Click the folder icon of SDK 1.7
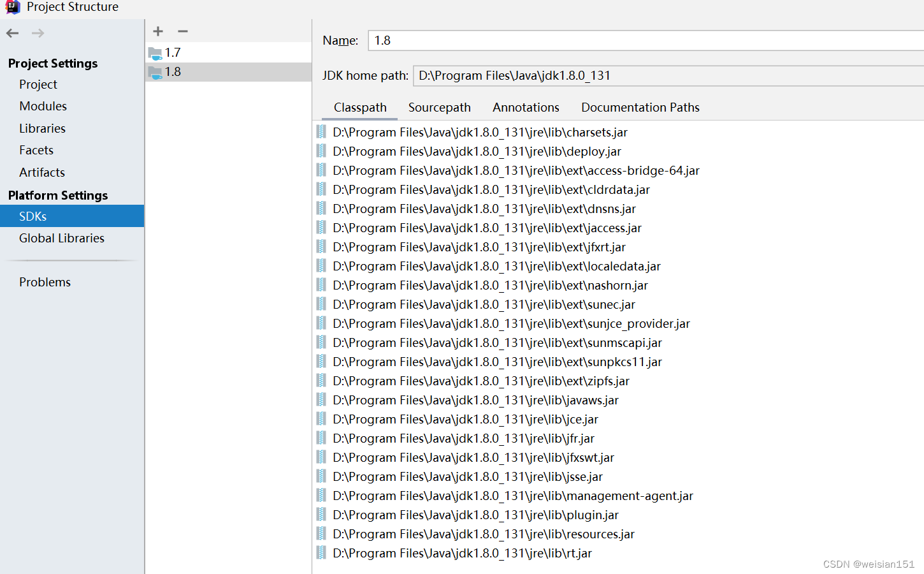Image resolution: width=924 pixels, height=574 pixels. pos(155,53)
